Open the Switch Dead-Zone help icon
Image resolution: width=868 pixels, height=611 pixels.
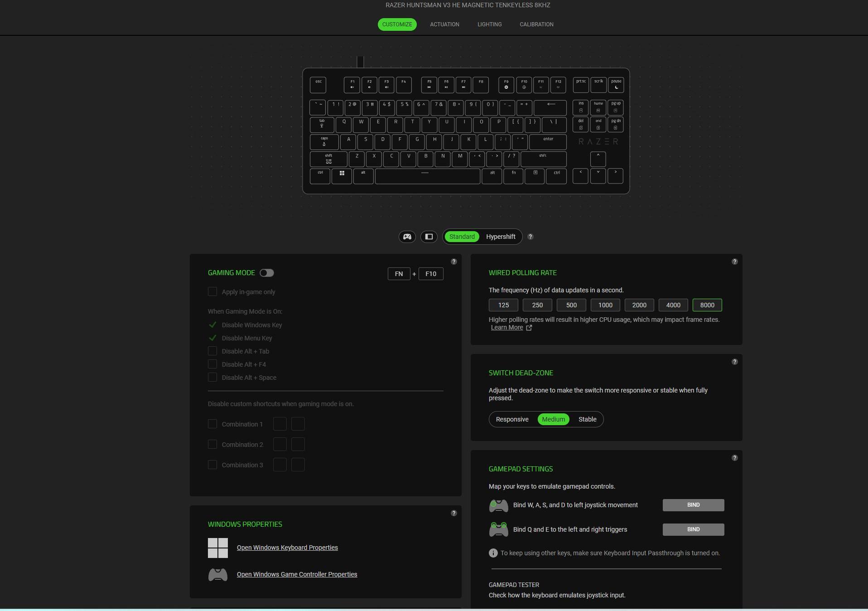(735, 362)
